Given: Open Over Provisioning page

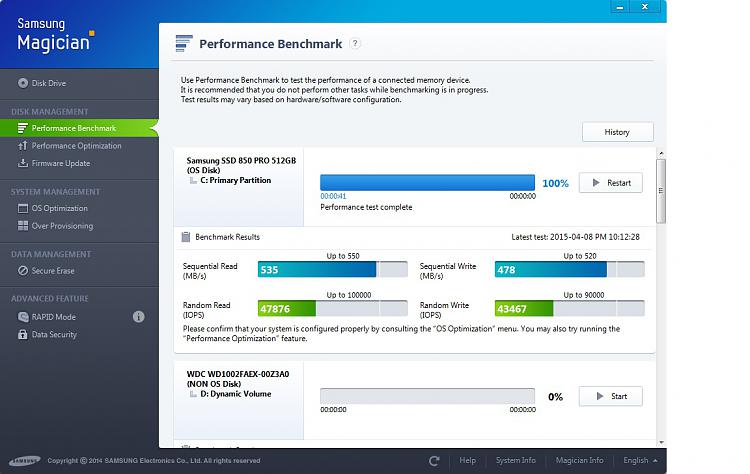Looking at the screenshot, I should tap(62, 226).
